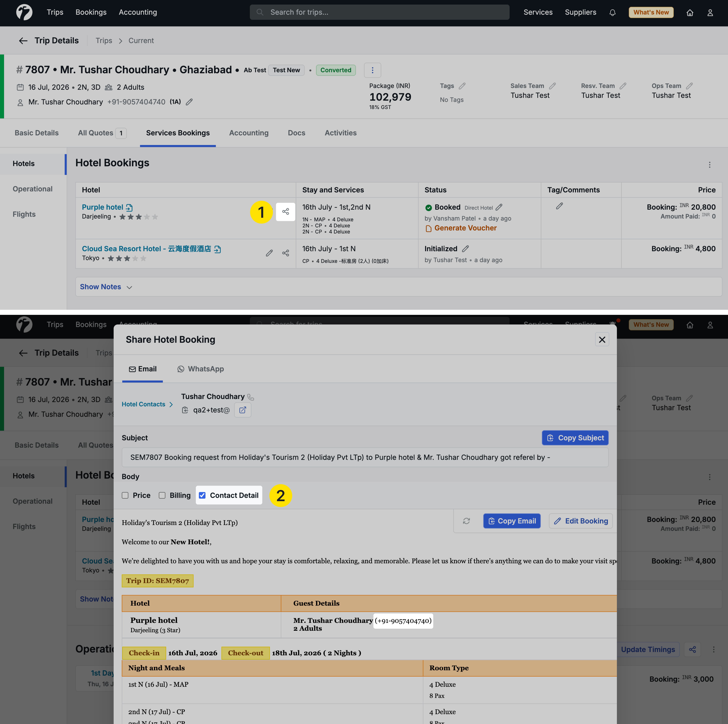Close the Share Hotel Booking dialog
Screen dimensions: 728x724
(x=602, y=340)
